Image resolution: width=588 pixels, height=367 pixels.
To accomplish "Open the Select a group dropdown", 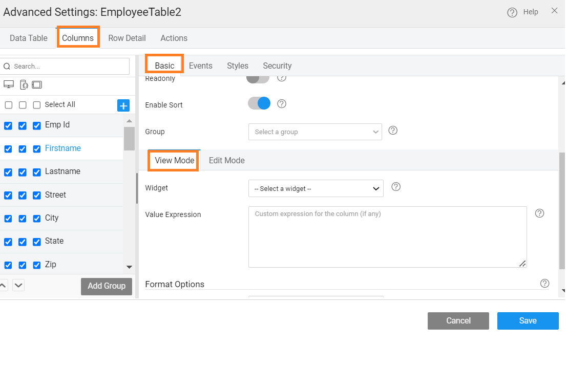I will tap(315, 132).
